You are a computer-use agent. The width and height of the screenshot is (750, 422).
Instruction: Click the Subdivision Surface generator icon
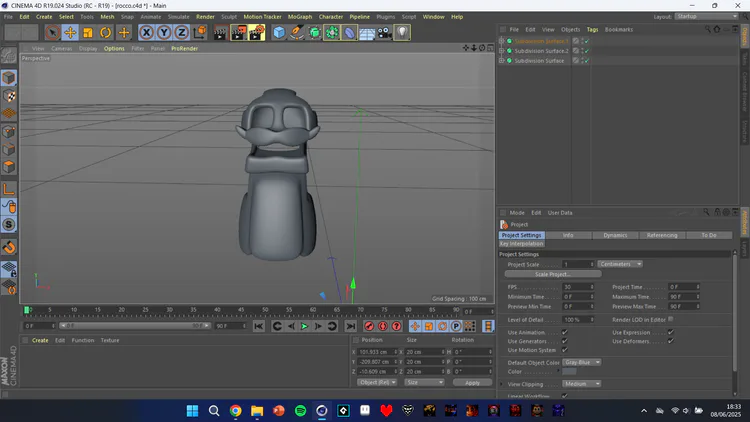pyautogui.click(x=314, y=33)
